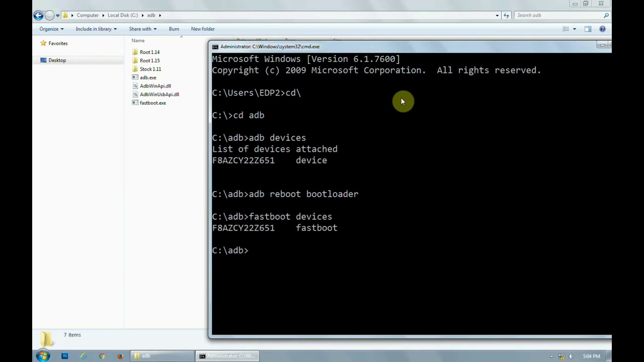Select Local Disk (C:) in the breadcrumb
The image size is (644, 362).
pos(122,15)
